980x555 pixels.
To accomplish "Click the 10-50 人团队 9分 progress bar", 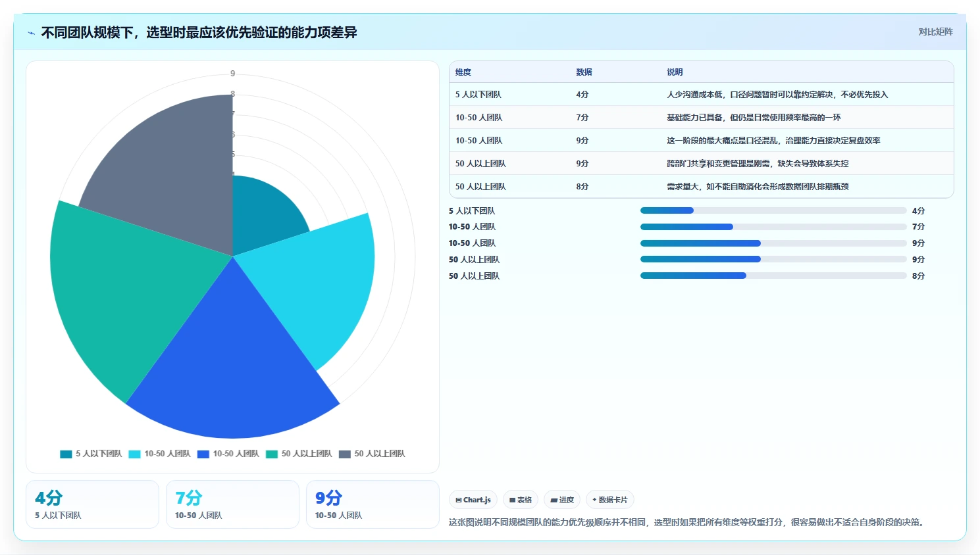I will [773, 243].
